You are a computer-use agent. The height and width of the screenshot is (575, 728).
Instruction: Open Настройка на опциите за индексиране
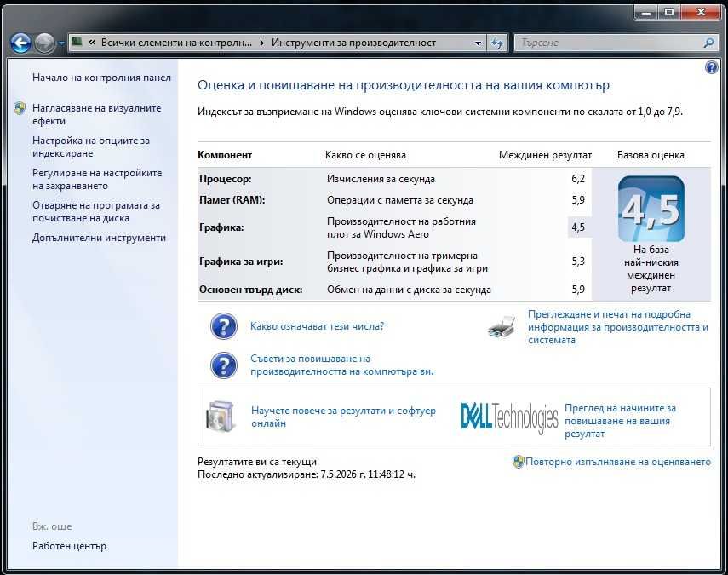[x=91, y=147]
